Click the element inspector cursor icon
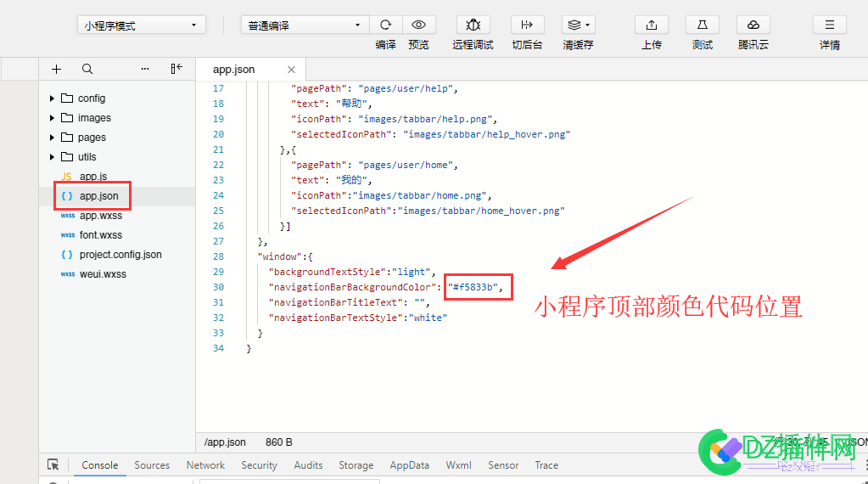The height and width of the screenshot is (484, 868). (53, 464)
